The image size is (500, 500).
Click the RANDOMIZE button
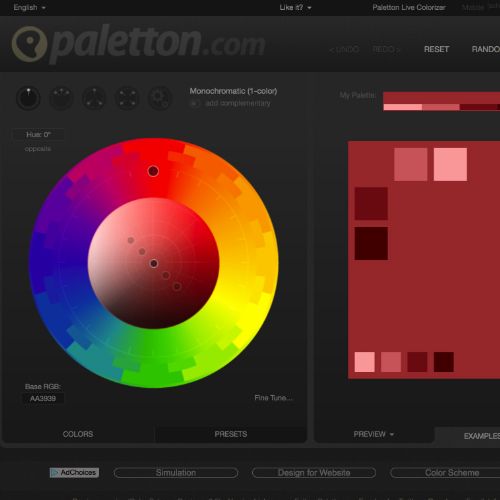tap(486, 49)
